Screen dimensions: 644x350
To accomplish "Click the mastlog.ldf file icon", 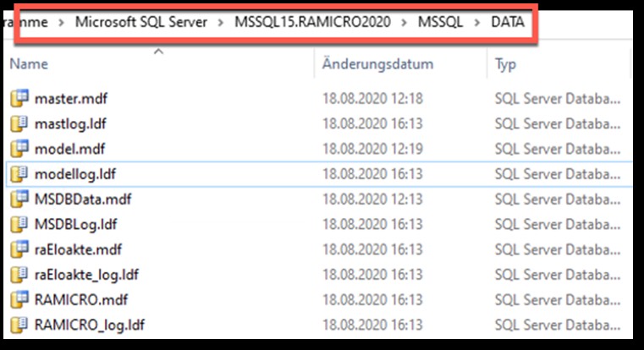I will 19,123.
